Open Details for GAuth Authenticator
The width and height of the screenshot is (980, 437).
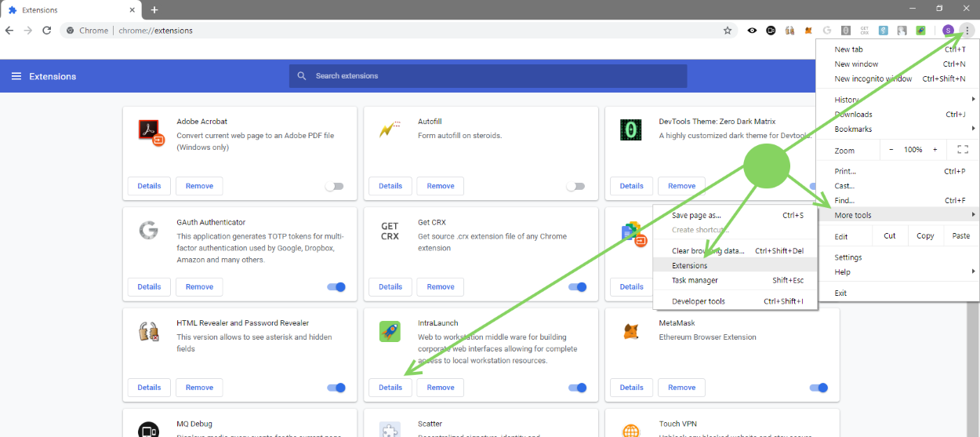point(149,287)
